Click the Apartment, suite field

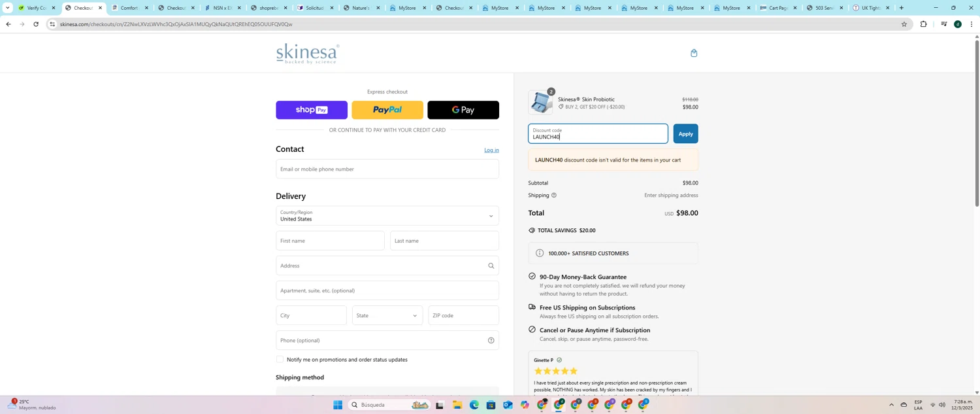387,290
